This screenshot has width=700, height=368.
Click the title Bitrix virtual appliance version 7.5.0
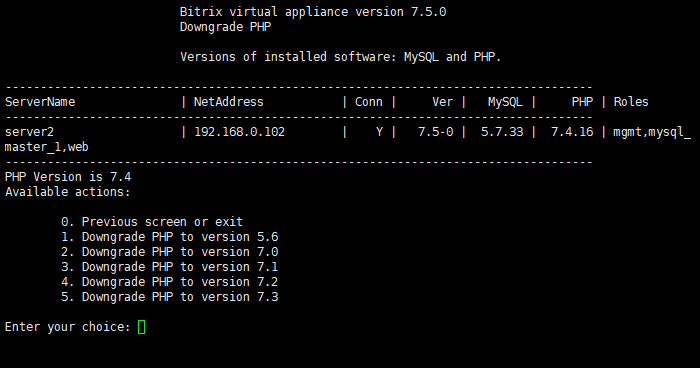coord(313,12)
